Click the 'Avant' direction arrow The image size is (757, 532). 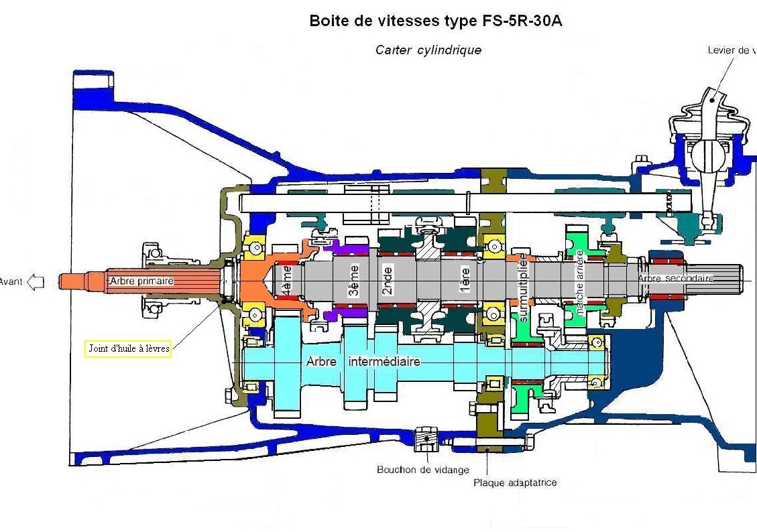pos(36,281)
